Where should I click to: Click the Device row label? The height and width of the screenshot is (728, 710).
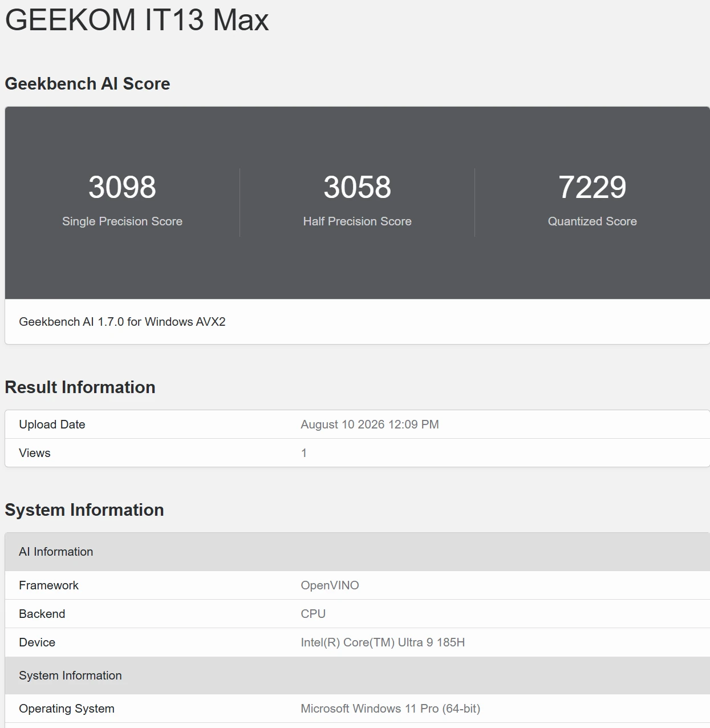[37, 642]
